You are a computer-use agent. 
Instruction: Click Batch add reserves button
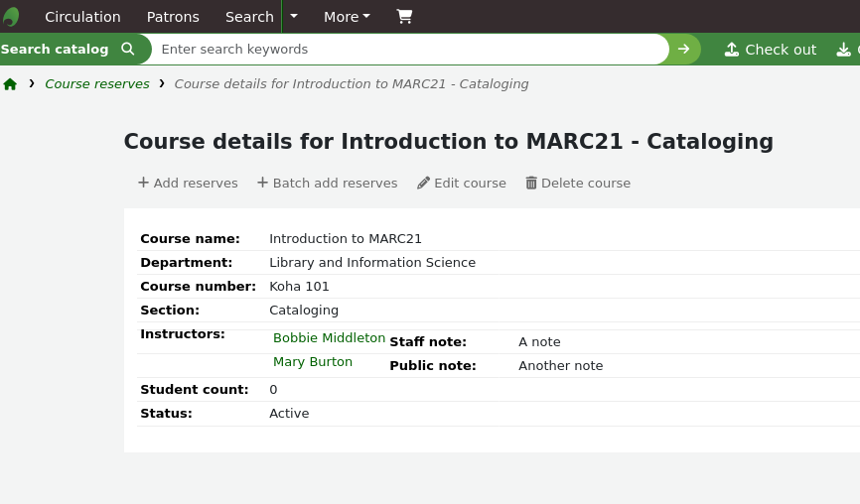click(x=327, y=183)
